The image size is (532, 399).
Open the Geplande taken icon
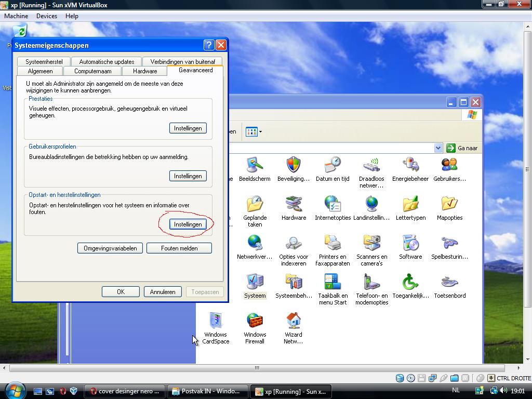pos(255,205)
